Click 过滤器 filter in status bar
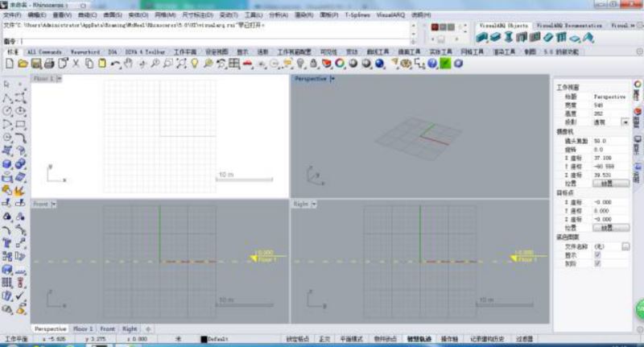644x347 pixels. tap(524, 339)
